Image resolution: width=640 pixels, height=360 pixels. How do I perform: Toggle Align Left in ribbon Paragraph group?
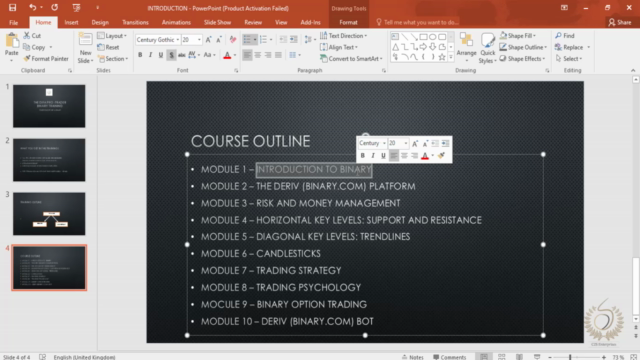click(247, 55)
